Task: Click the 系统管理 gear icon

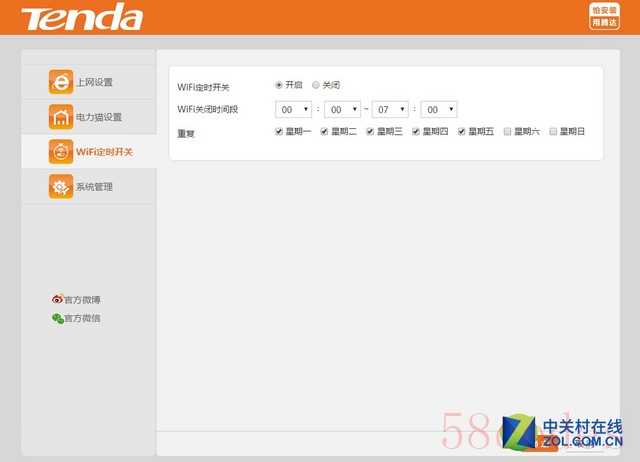Action: pyautogui.click(x=60, y=187)
